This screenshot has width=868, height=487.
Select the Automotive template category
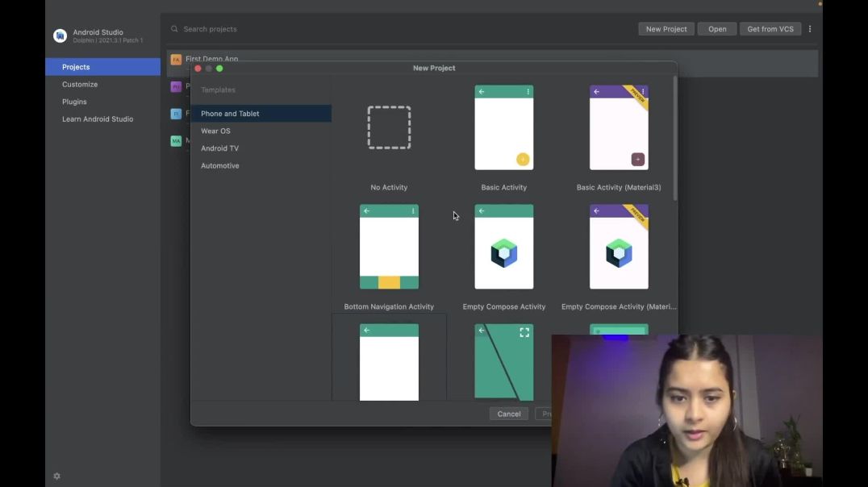click(219, 164)
